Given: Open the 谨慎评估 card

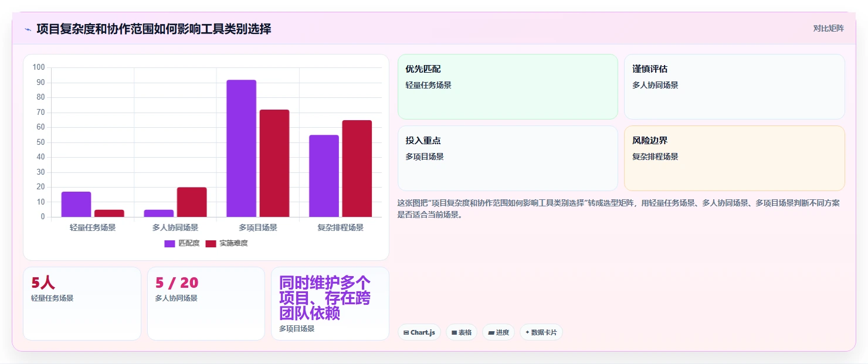Looking at the screenshot, I should click(x=734, y=87).
